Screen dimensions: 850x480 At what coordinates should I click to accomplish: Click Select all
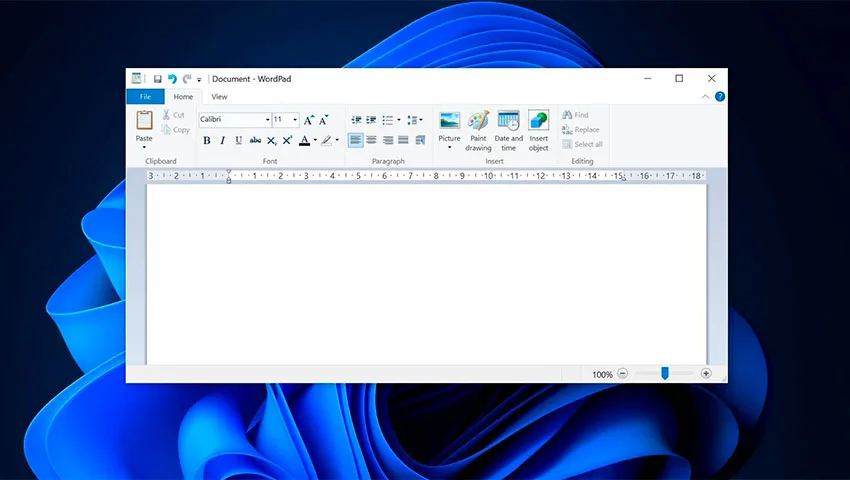pos(583,144)
